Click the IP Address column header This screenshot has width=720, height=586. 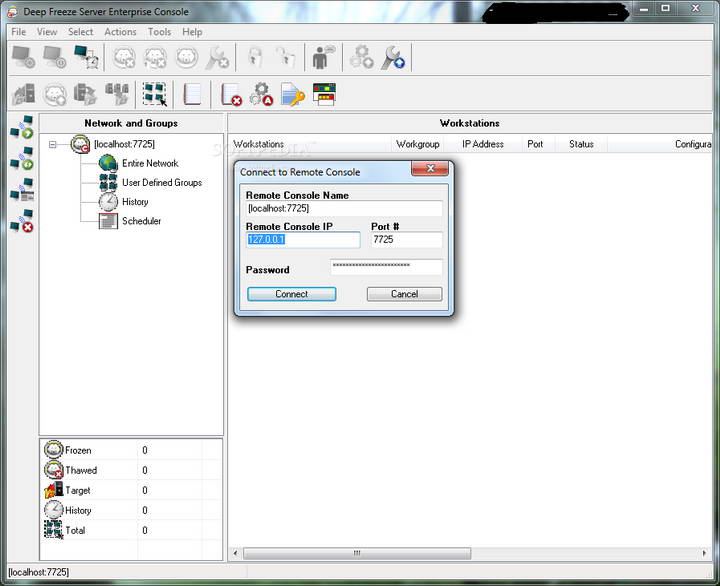(483, 144)
